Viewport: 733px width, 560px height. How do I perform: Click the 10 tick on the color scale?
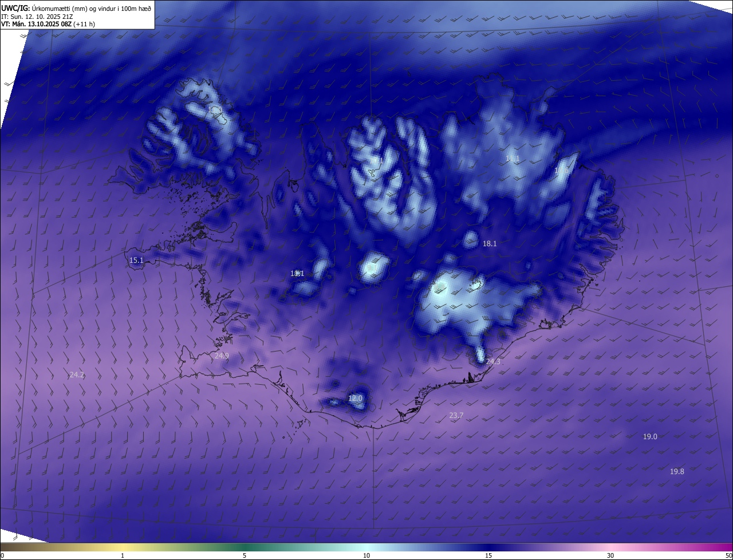point(366,555)
